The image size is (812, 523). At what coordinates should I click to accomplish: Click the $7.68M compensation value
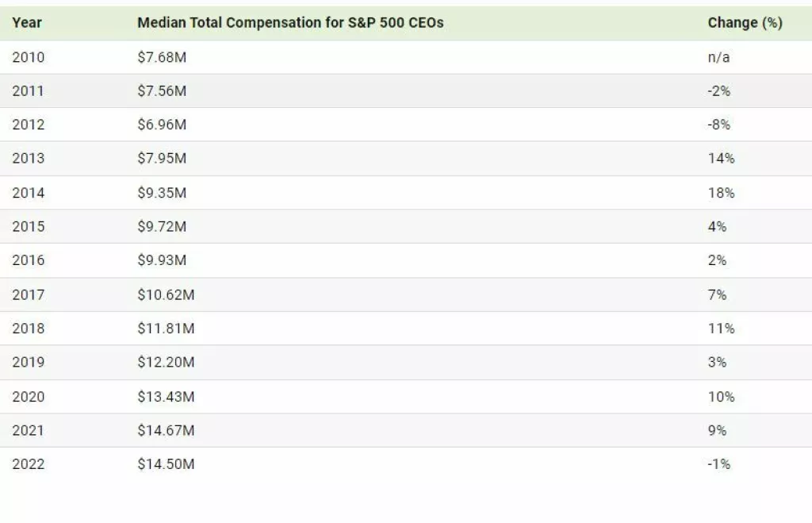coord(162,57)
